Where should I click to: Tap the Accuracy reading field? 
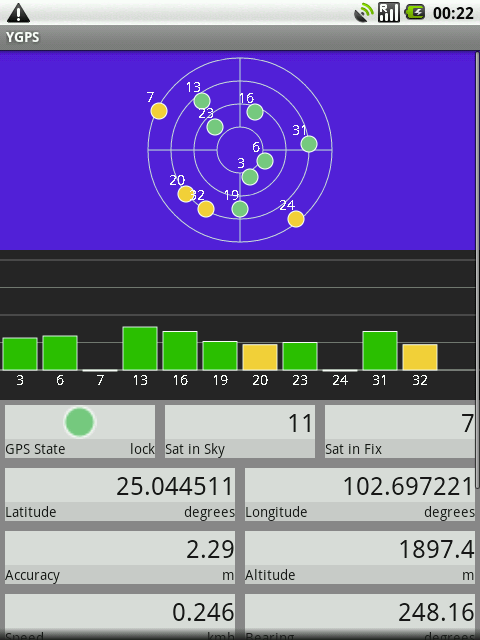[x=120, y=557]
